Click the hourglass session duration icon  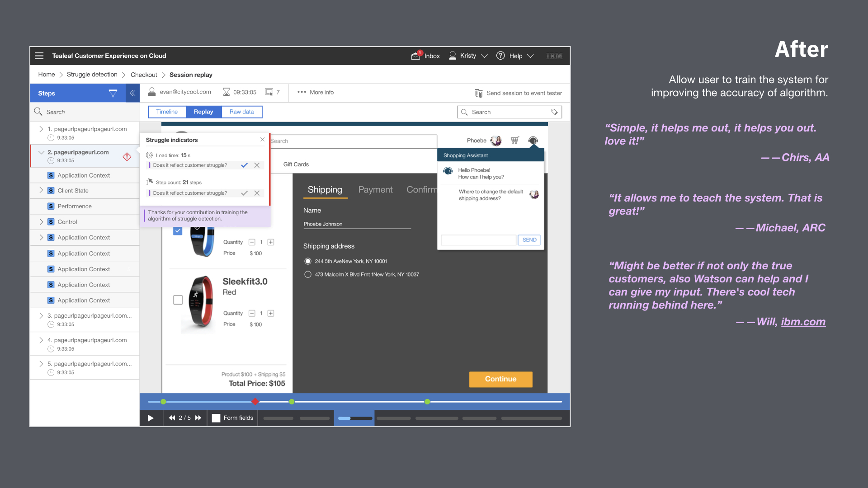click(226, 92)
